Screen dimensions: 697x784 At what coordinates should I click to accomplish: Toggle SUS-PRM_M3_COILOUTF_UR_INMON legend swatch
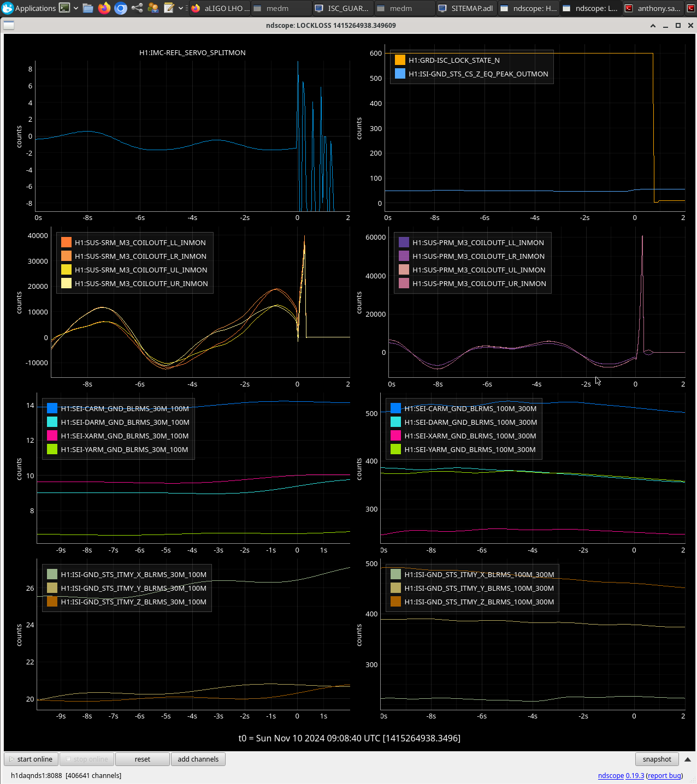pyautogui.click(x=404, y=283)
